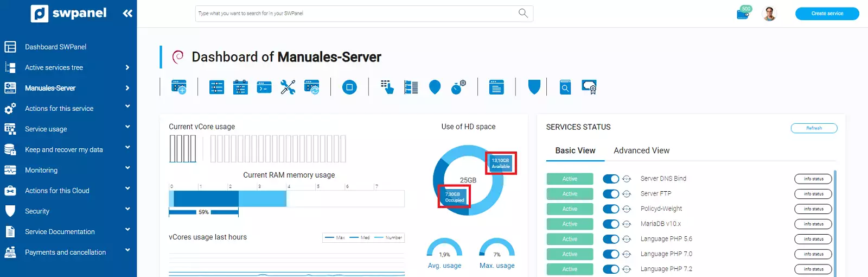The height and width of the screenshot is (277, 868).
Task: Collapse the sidebar with double-arrow icon
Action: [x=127, y=14]
